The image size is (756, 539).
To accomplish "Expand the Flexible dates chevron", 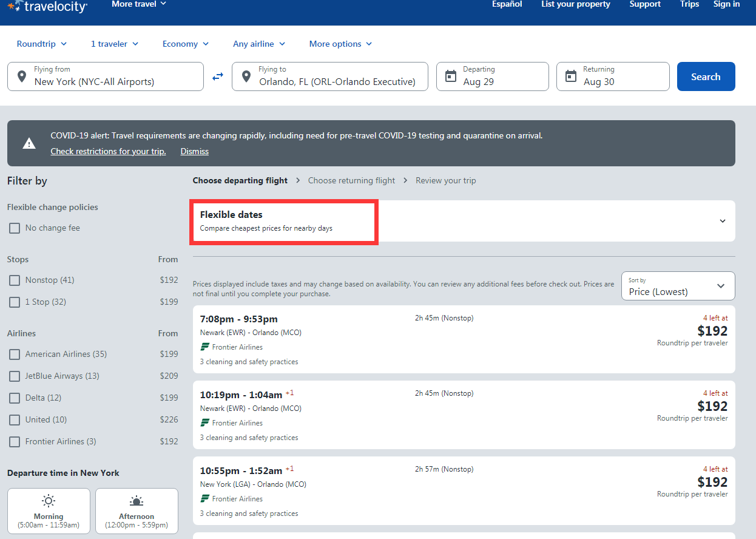I will click(x=723, y=221).
